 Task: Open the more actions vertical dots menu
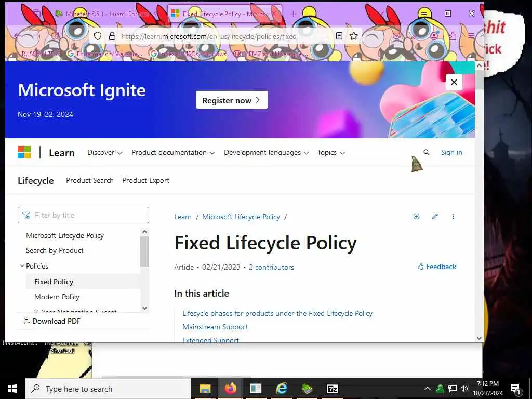point(453,217)
